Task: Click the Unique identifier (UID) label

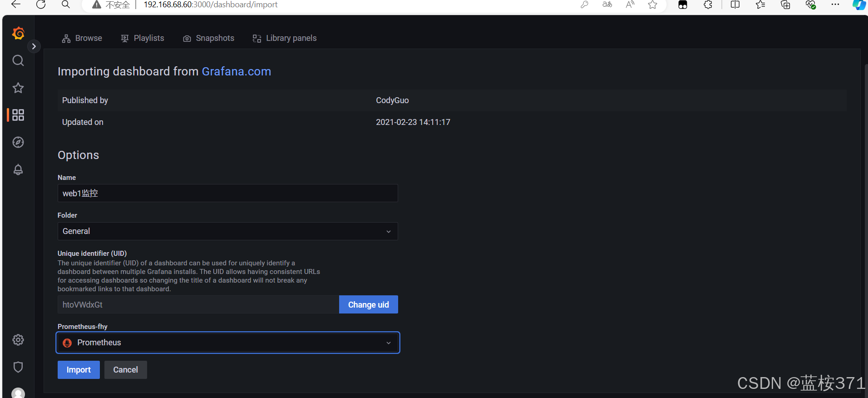Action: click(x=92, y=254)
